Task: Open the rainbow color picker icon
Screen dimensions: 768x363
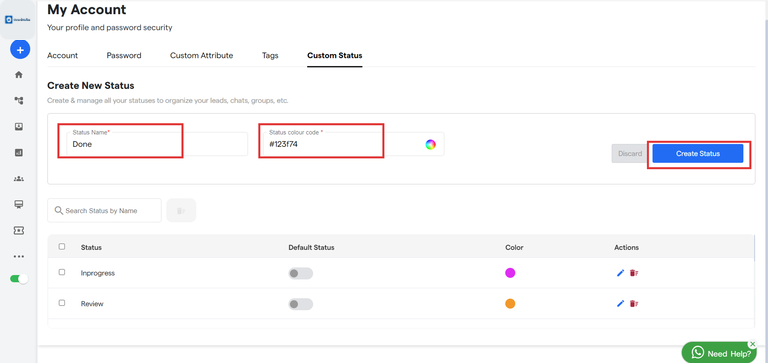Action: pyautogui.click(x=431, y=144)
